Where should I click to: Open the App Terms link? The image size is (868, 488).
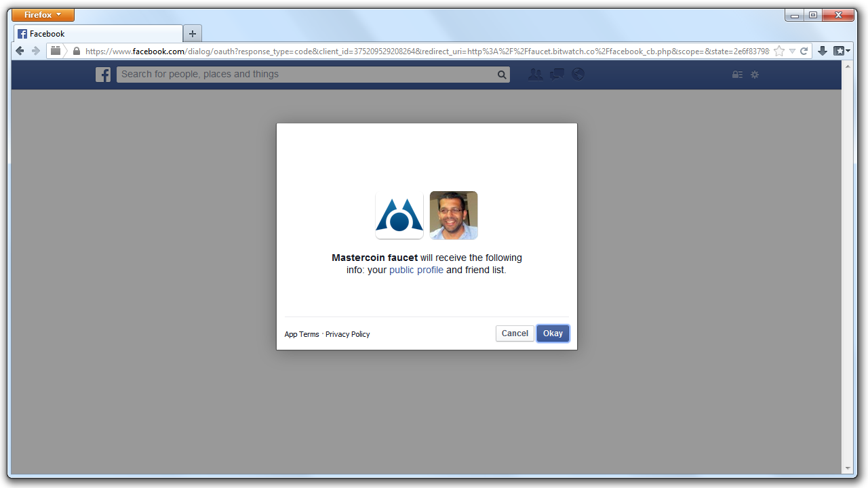pyautogui.click(x=302, y=334)
